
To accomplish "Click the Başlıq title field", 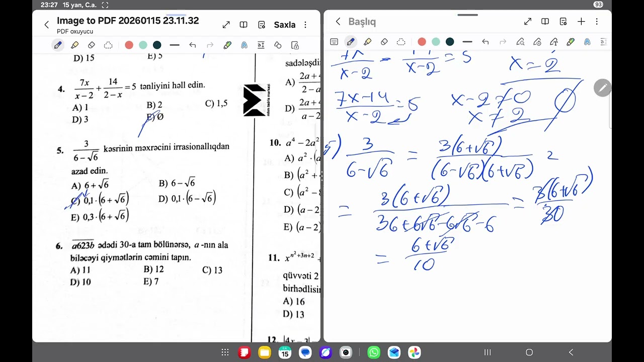I will coord(362,22).
